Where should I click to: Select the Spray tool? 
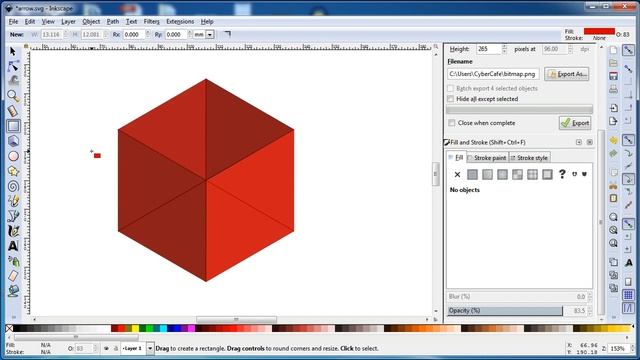pyautogui.click(x=13, y=261)
